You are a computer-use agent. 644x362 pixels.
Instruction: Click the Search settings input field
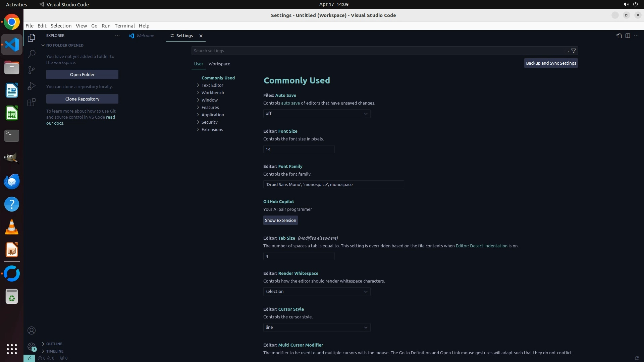click(x=376, y=51)
